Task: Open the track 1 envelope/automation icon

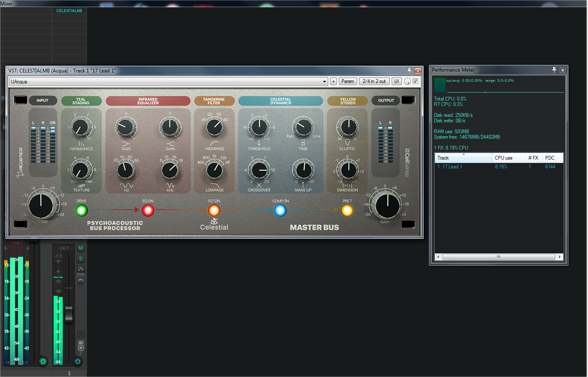Action: 81,269
